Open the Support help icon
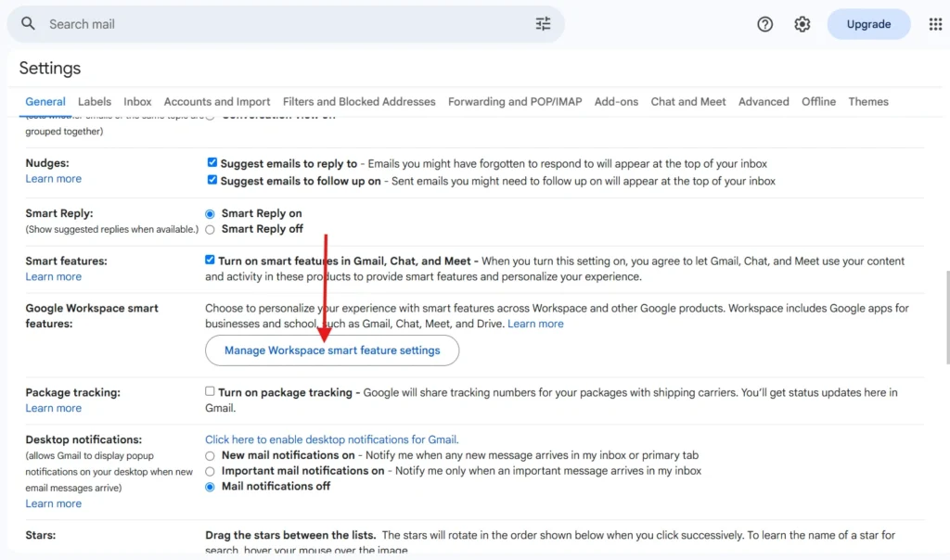Viewport: 950px width, 560px height. [764, 24]
